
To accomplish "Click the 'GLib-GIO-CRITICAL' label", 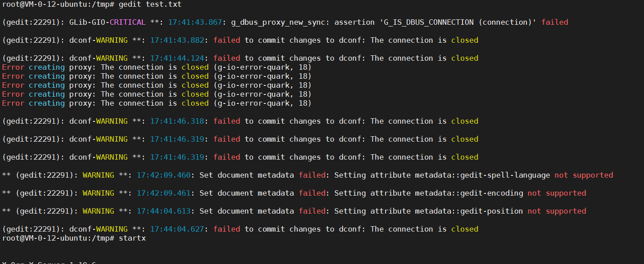I will (x=107, y=22).
